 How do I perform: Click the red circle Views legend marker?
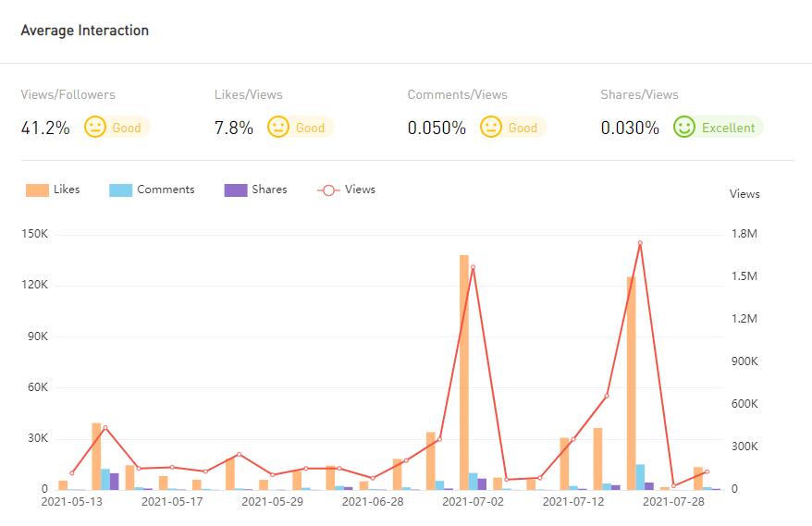[328, 190]
